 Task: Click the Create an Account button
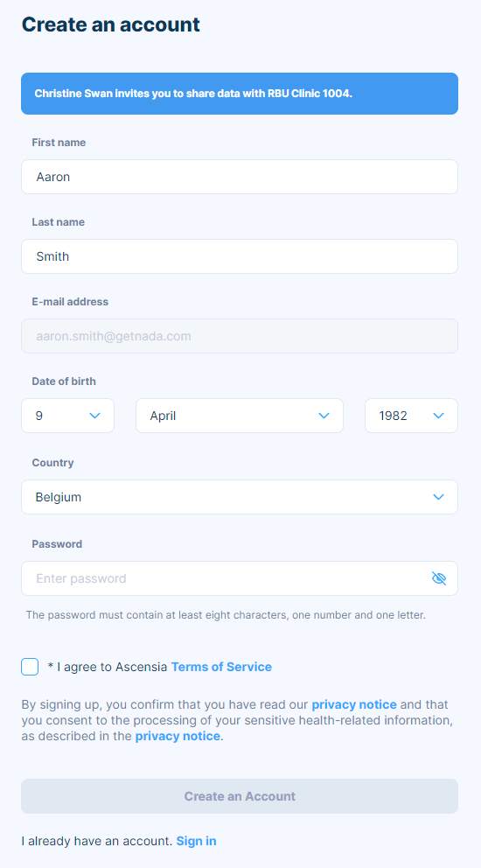coord(240,796)
